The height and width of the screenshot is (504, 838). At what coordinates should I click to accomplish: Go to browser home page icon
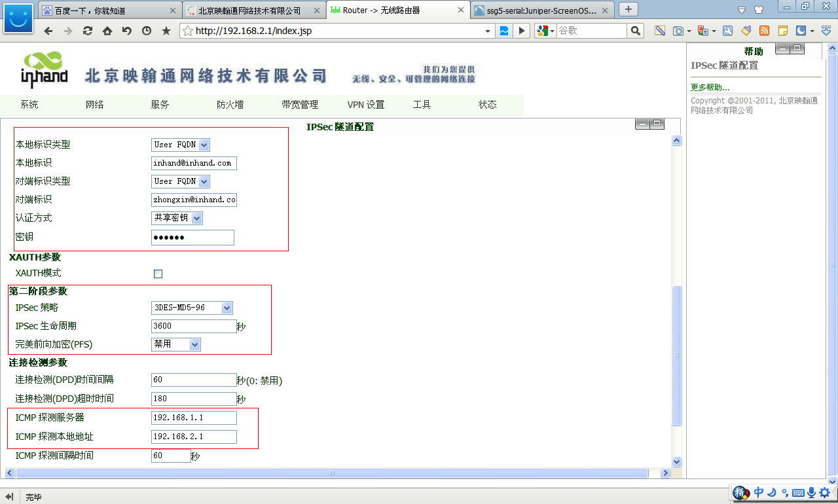107,31
